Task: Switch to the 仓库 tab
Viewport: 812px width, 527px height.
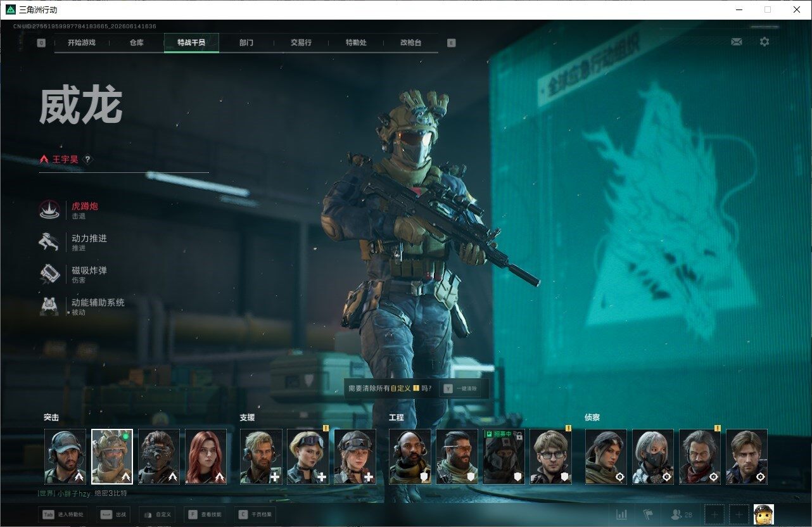Action: (x=136, y=42)
